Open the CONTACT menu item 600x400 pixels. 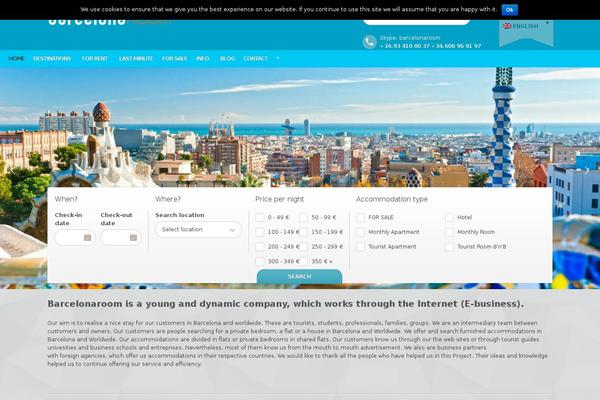point(256,59)
